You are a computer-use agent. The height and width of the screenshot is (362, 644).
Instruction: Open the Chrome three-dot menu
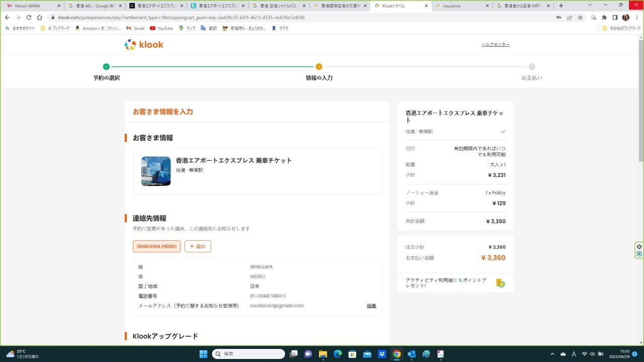click(x=636, y=17)
